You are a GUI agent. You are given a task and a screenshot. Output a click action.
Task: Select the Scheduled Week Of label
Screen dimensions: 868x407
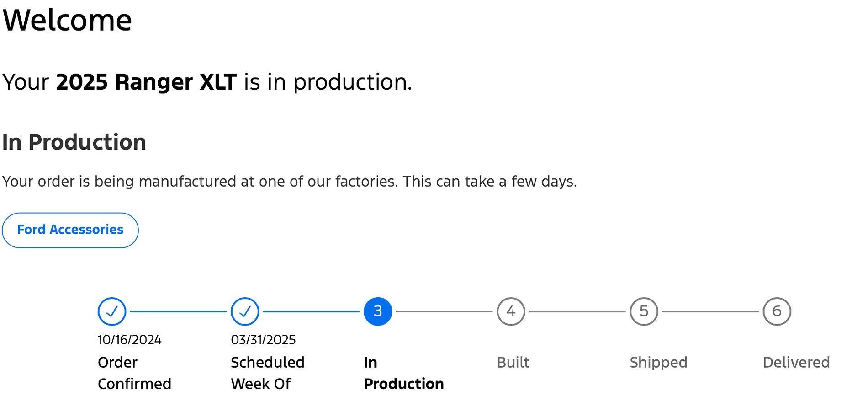268,373
